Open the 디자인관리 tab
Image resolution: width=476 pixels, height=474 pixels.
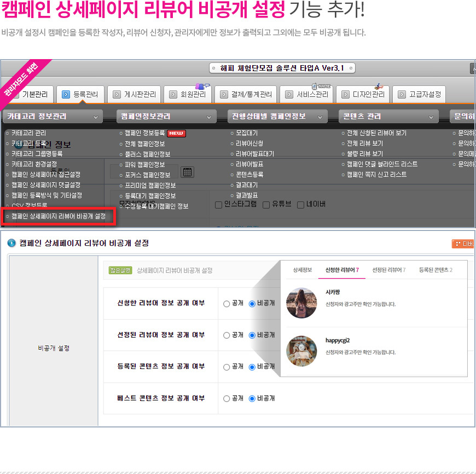(x=362, y=95)
